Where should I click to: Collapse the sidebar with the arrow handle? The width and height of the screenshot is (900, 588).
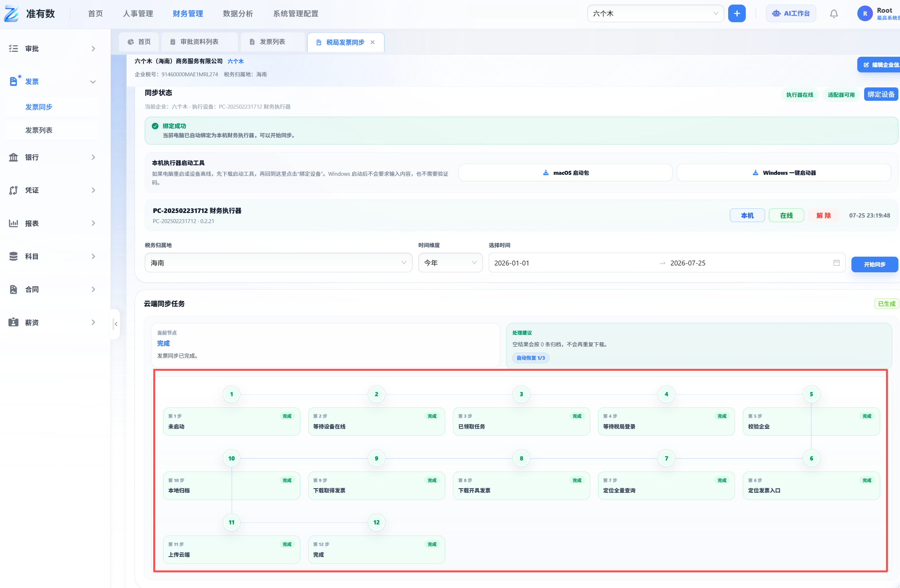pos(116,324)
